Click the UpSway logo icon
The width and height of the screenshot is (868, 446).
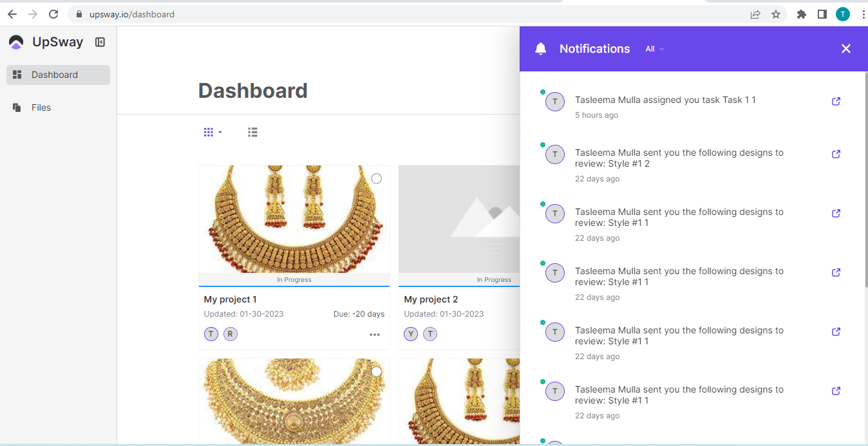click(x=16, y=42)
